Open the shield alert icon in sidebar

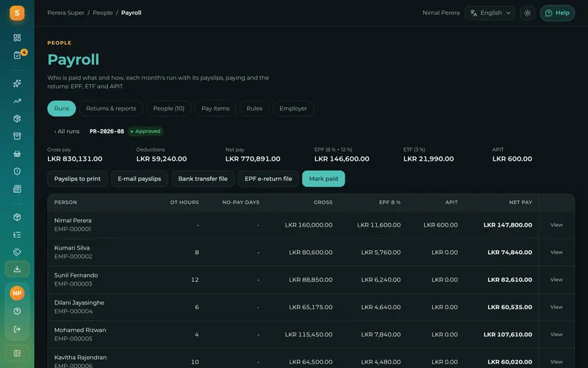(17, 171)
